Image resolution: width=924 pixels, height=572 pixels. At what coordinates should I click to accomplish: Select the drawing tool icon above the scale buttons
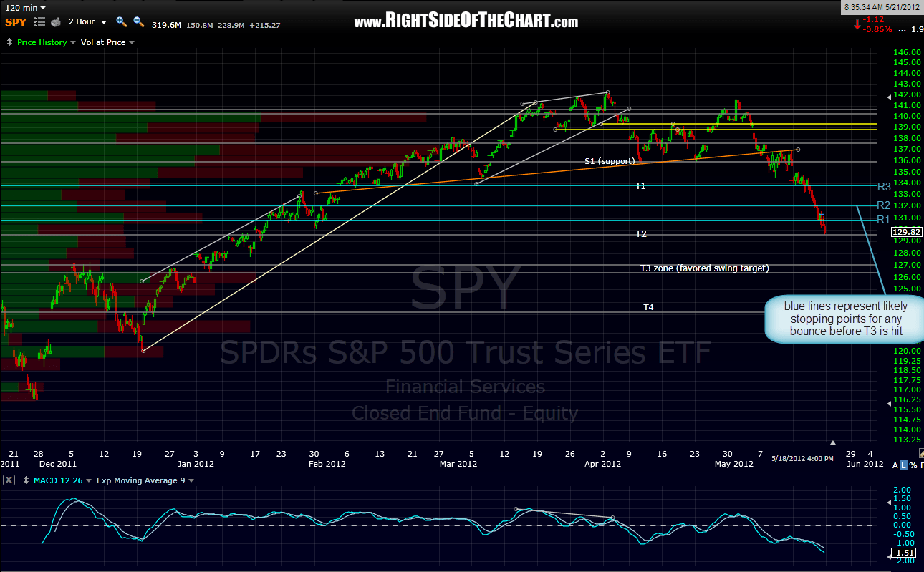click(x=921, y=454)
